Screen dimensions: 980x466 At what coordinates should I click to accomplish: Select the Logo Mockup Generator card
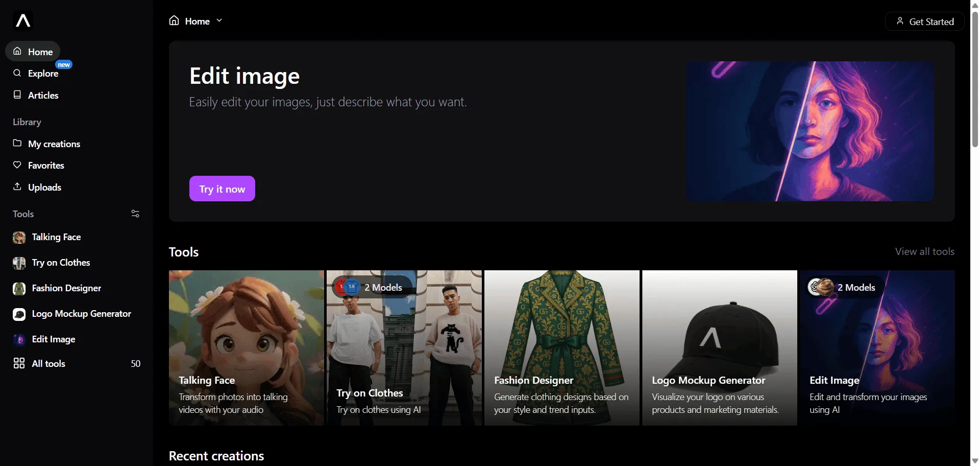click(719, 347)
